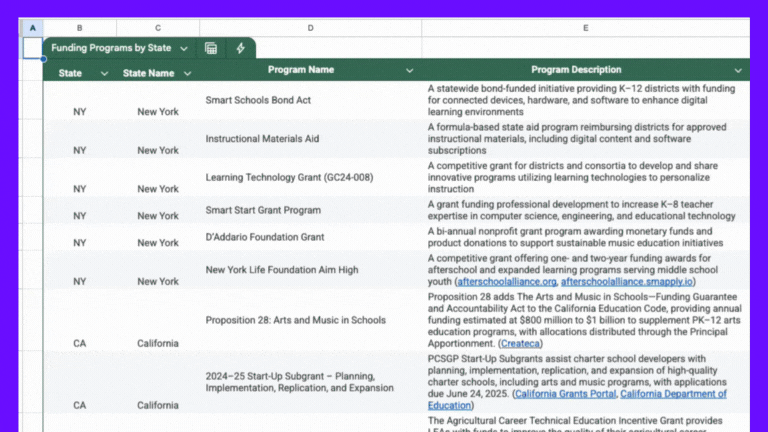This screenshot has height=432, width=768.
Task: Click the State Name header label
Action: point(148,73)
